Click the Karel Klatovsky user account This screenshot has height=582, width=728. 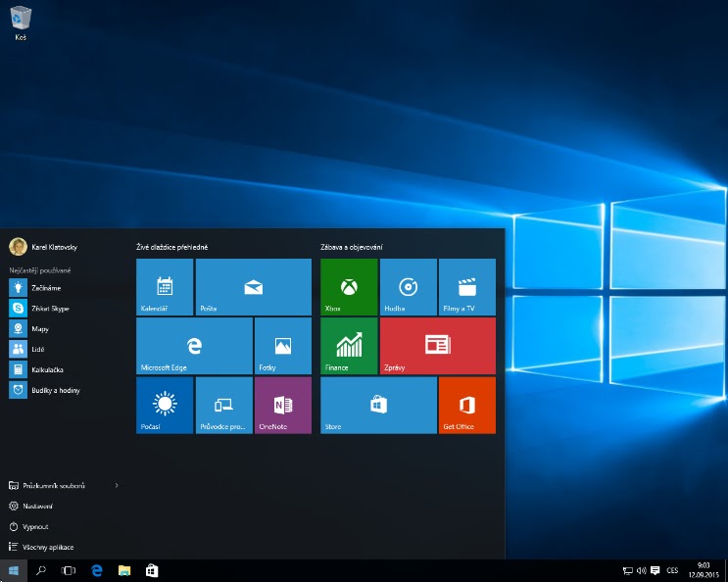click(43, 247)
